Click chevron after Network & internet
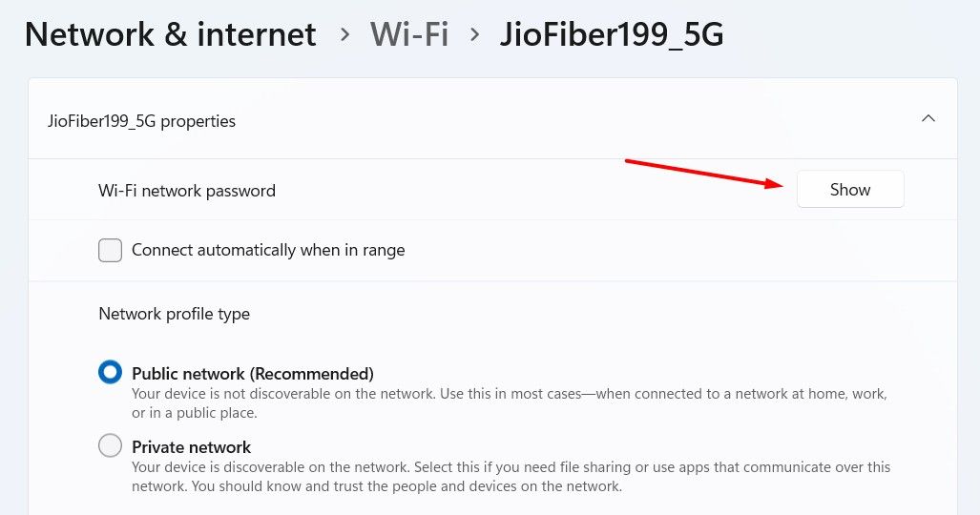This screenshot has height=515, width=980. 344,36
